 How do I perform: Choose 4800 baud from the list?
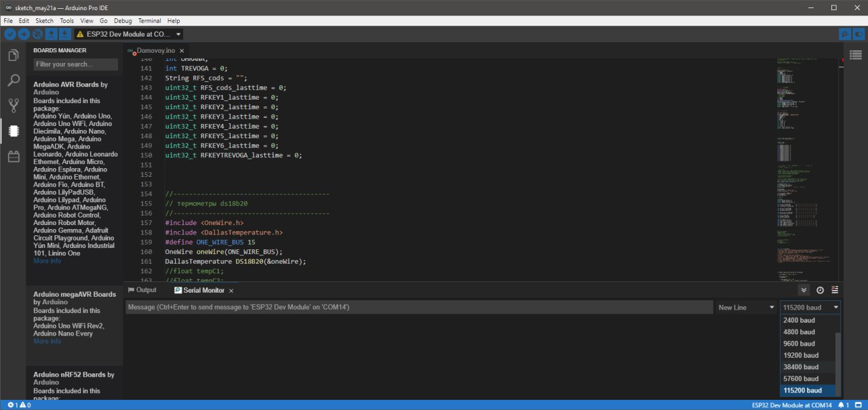coord(808,332)
